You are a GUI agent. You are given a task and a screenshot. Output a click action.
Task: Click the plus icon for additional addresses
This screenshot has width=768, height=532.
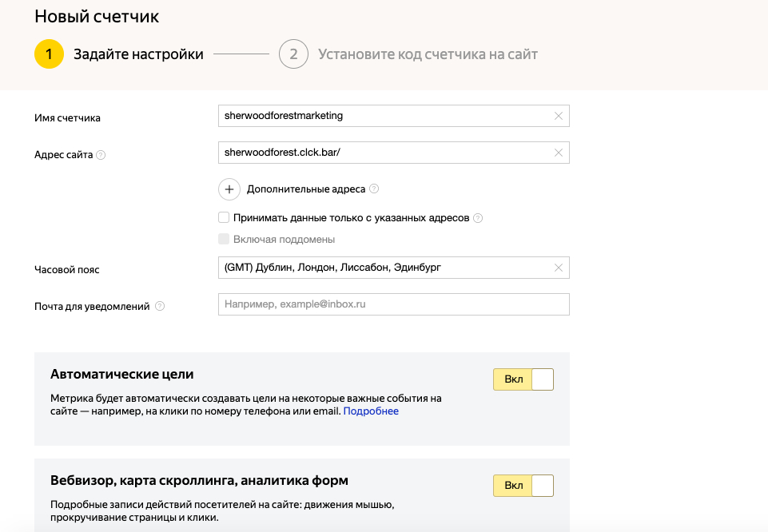229,189
